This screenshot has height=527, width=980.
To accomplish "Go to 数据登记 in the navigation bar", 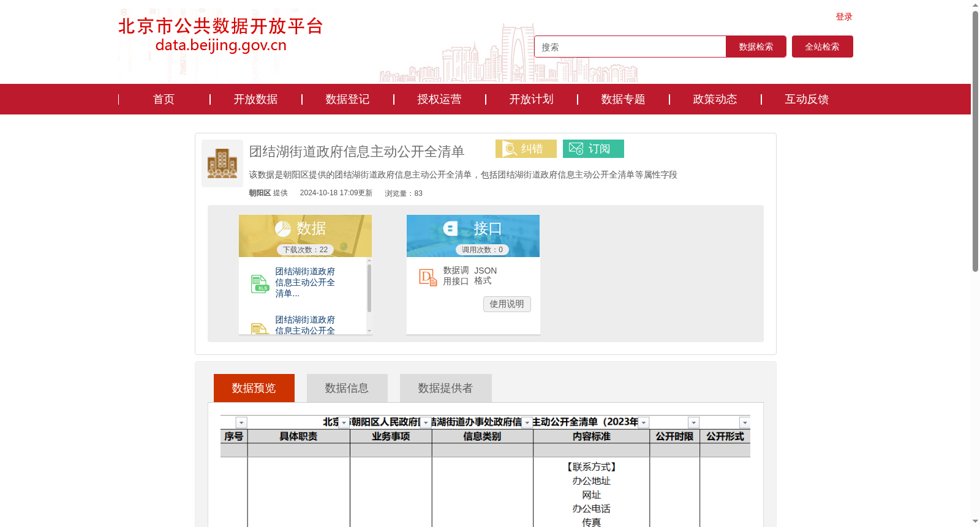I will (347, 99).
